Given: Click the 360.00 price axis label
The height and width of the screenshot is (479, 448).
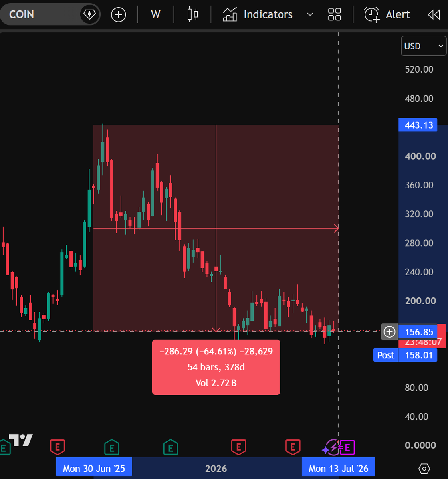Looking at the screenshot, I should coord(419,185).
